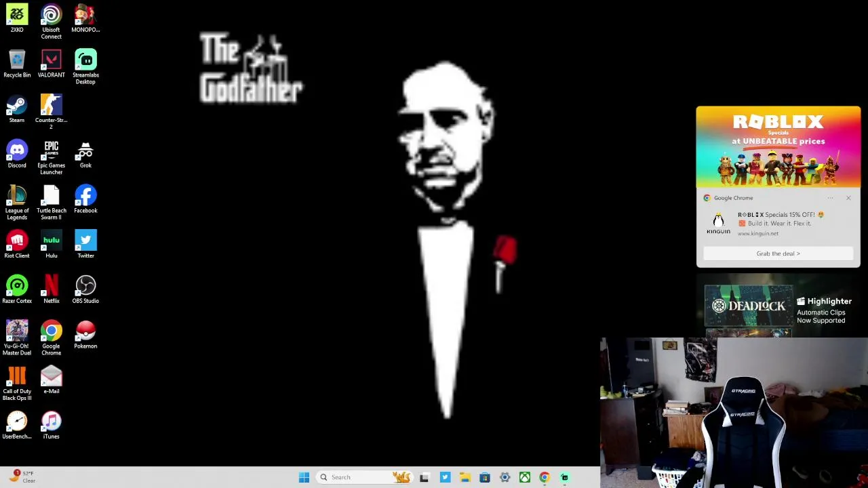The image size is (868, 488).
Task: Select Turtle Beach Swarm II shortcut
Action: 51,203
